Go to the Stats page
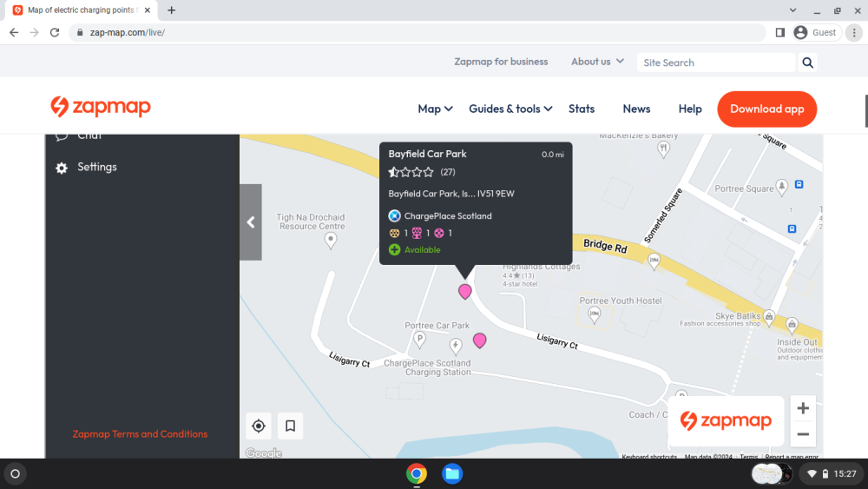The width and height of the screenshot is (868, 489). click(582, 109)
